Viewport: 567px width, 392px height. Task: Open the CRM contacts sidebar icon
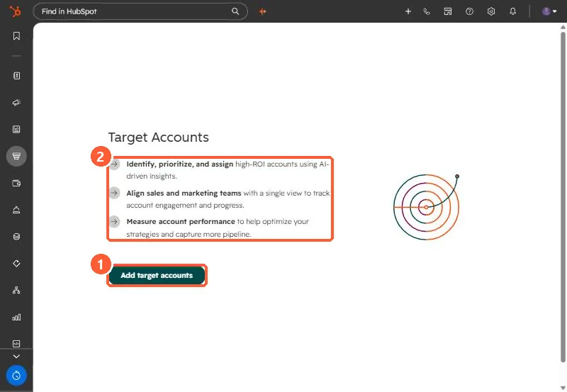tap(16, 76)
